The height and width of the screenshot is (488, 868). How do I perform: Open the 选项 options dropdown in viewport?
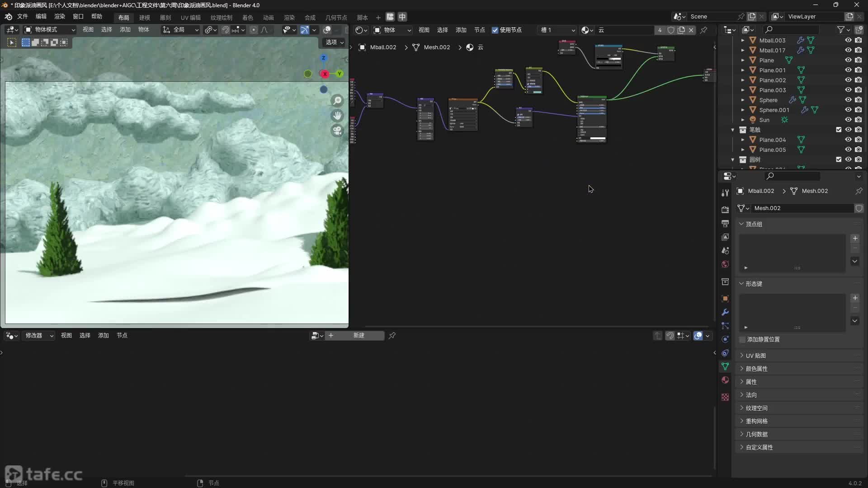tap(335, 42)
